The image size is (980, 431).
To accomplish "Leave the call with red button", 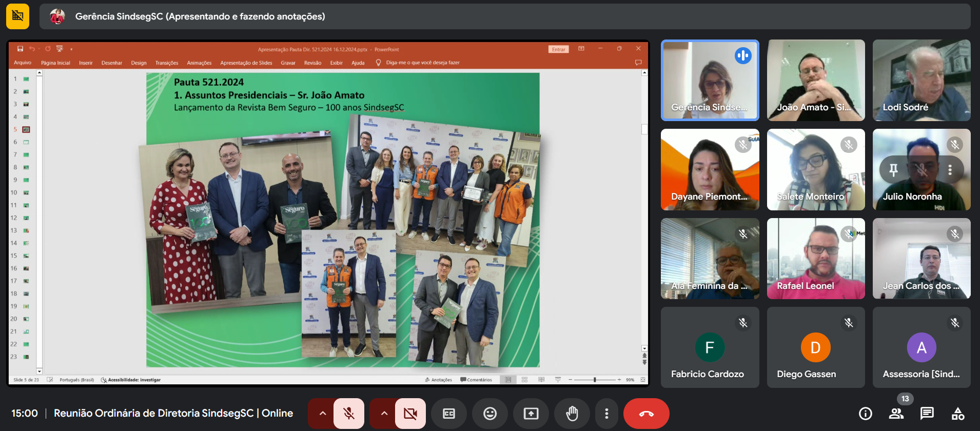I will (646, 414).
